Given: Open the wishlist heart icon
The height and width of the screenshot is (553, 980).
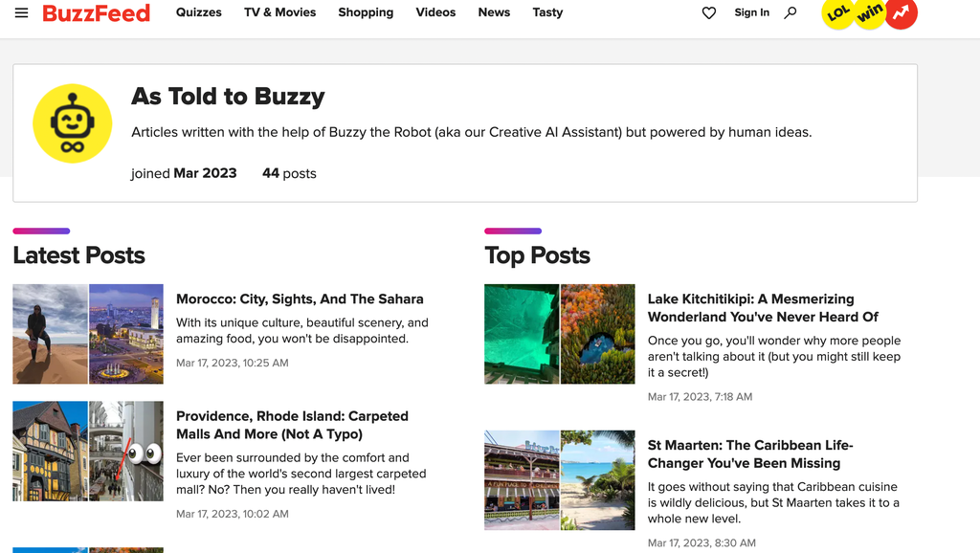Looking at the screenshot, I should click(709, 12).
